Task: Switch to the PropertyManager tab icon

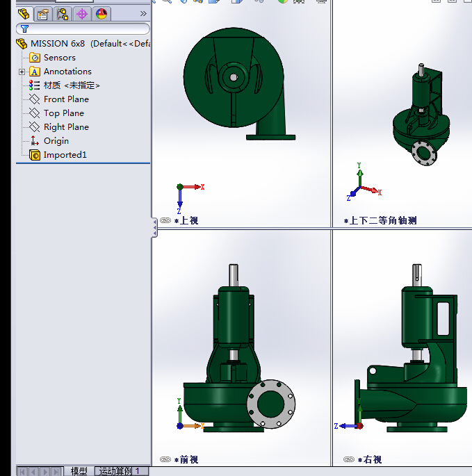Action: pos(43,14)
